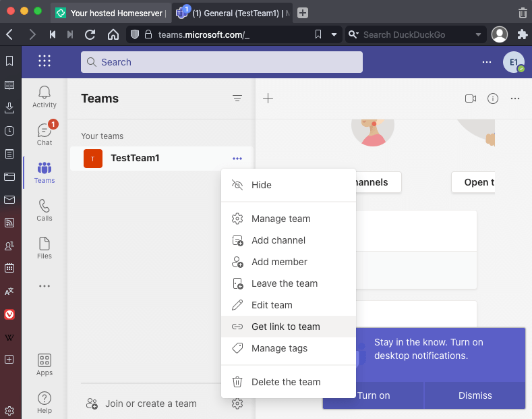Screen dimensions: 532x419
Task: Open browser history clock panel
Action: tap(9, 131)
